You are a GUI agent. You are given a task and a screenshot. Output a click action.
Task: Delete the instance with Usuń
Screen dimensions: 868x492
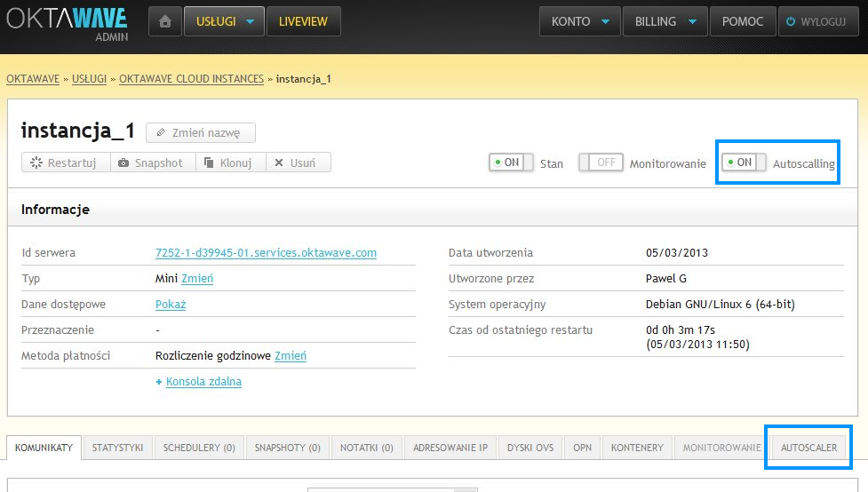tap(299, 163)
